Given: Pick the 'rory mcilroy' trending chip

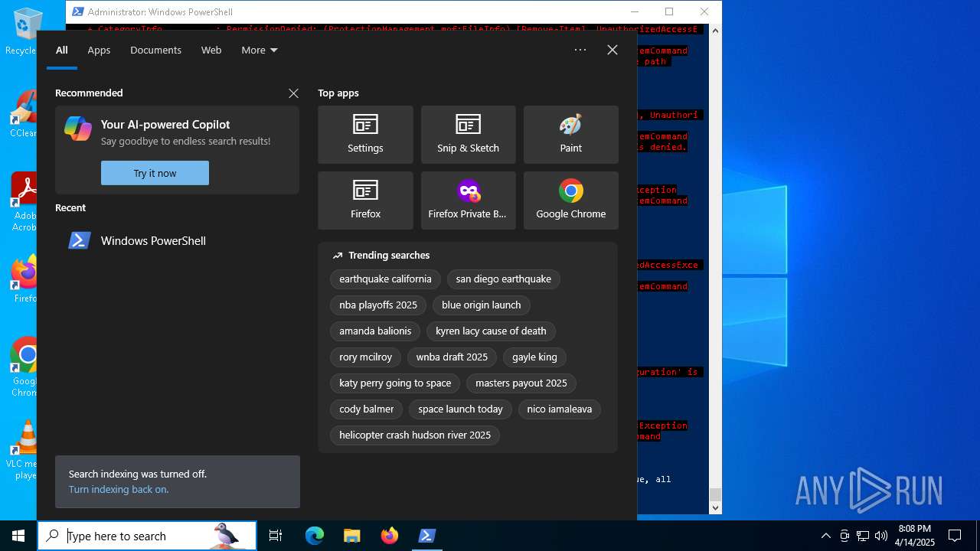Looking at the screenshot, I should coord(365,357).
